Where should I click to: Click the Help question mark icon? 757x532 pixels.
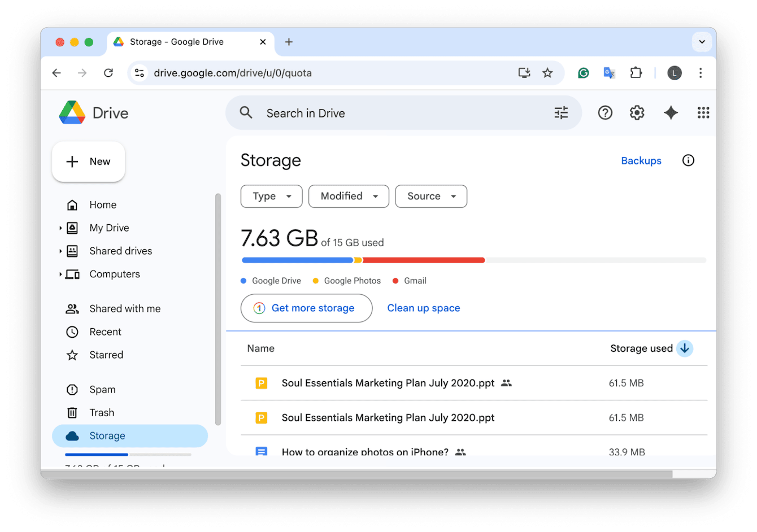(605, 112)
